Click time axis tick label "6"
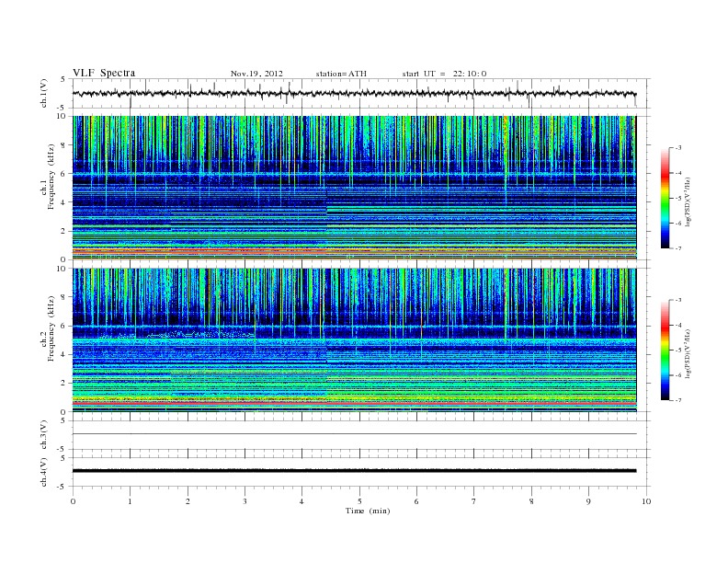 416,501
